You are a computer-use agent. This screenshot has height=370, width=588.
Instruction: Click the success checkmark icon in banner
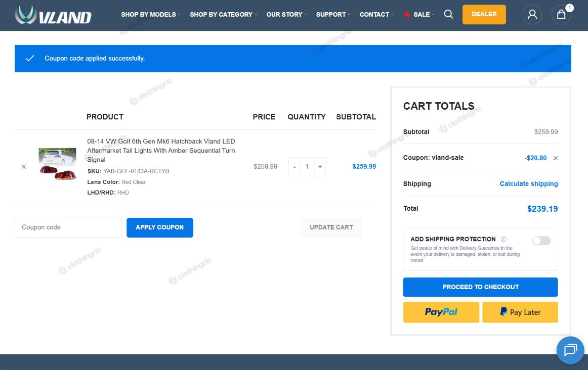pos(30,59)
